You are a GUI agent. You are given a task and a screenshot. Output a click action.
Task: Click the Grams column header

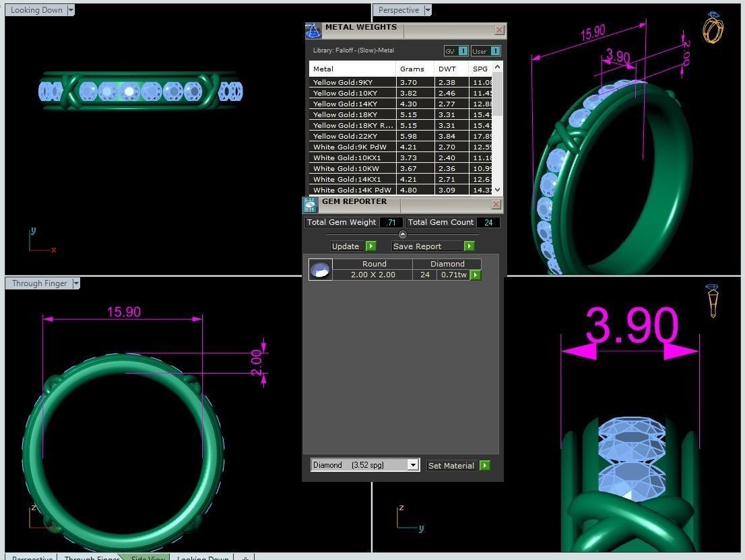[415, 69]
